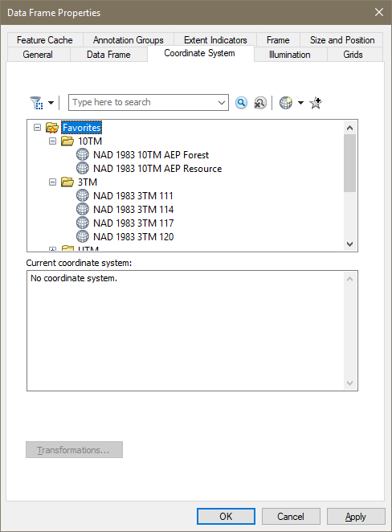Collapse the 3TM folder
The height and width of the screenshot is (532, 392).
[x=52, y=182]
